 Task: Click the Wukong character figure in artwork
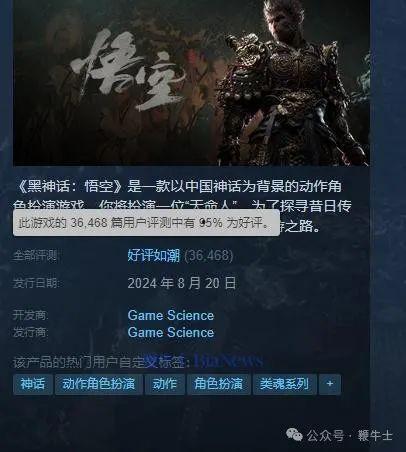[x=288, y=83]
